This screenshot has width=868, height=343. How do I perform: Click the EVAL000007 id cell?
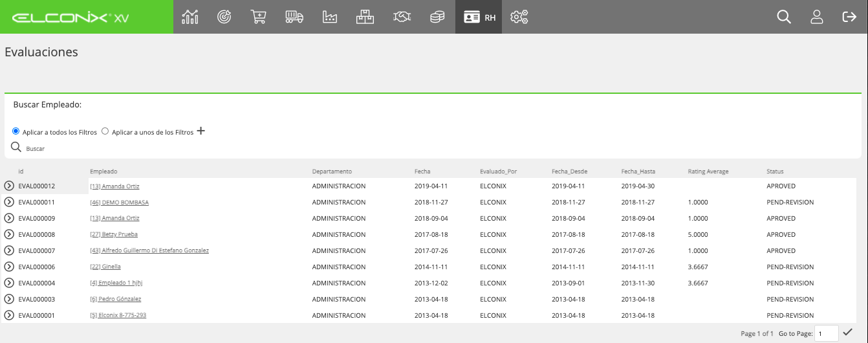point(36,251)
